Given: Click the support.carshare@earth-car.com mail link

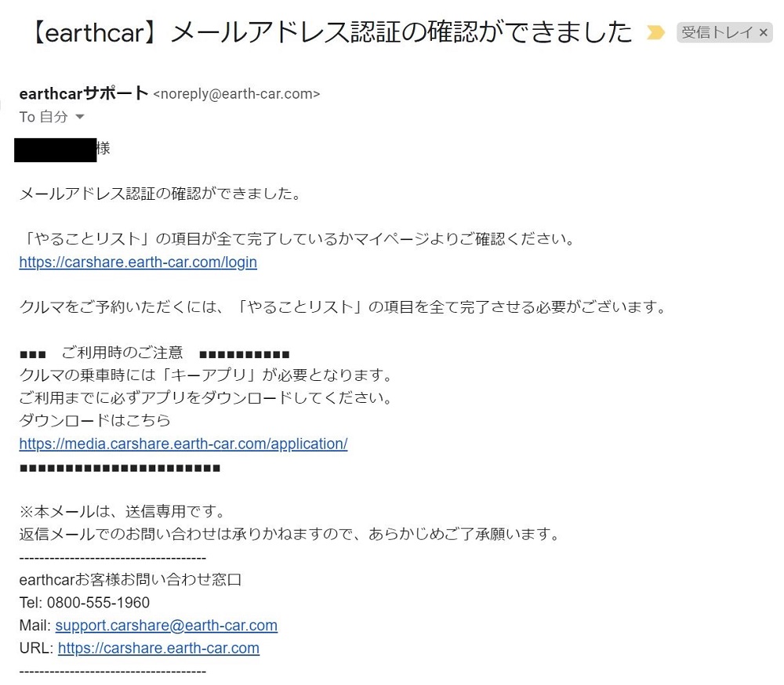Looking at the screenshot, I should [166, 625].
